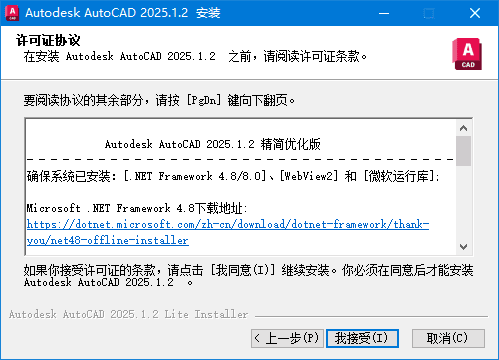Click the Microsoft .NET Framework 4.8下载地址 line
The image size is (499, 360).
point(137,208)
